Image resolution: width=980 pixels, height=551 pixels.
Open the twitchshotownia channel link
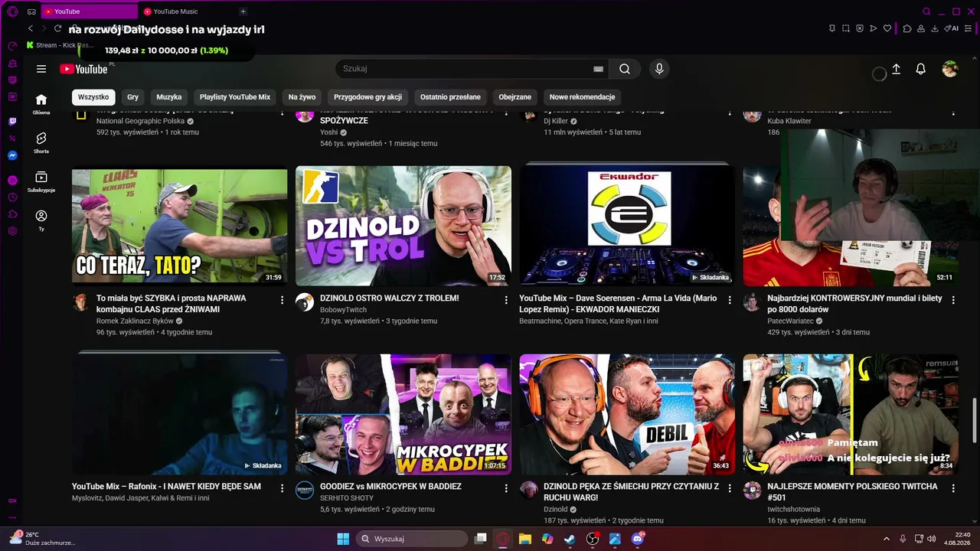[x=794, y=510]
